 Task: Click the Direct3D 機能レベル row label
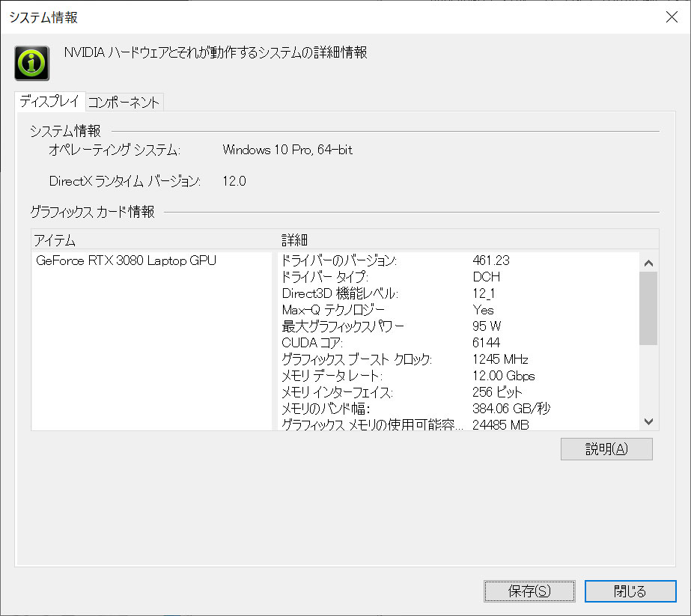pyautogui.click(x=340, y=293)
